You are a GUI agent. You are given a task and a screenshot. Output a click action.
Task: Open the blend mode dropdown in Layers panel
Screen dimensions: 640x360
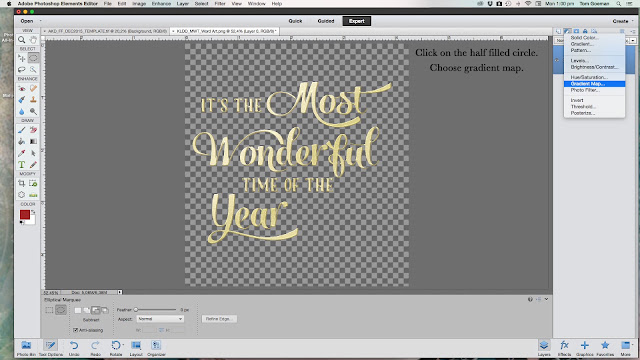pos(559,41)
